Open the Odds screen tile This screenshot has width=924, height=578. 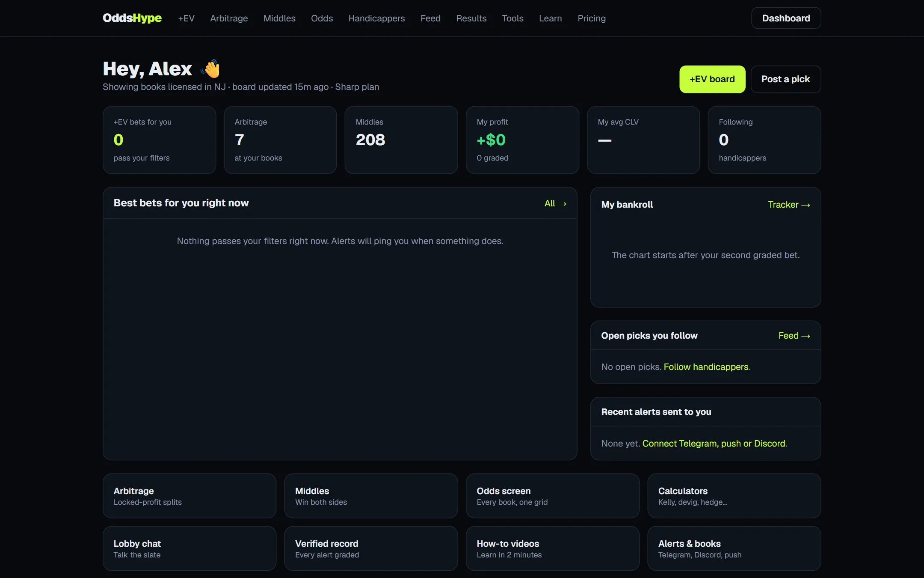point(553,496)
